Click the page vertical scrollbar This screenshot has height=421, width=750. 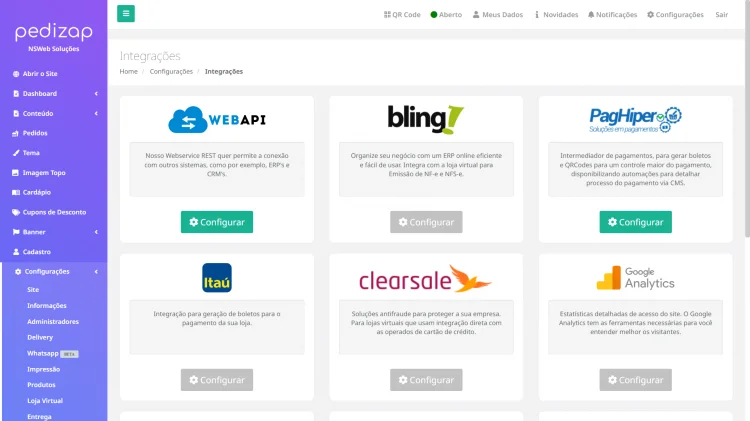[746, 150]
